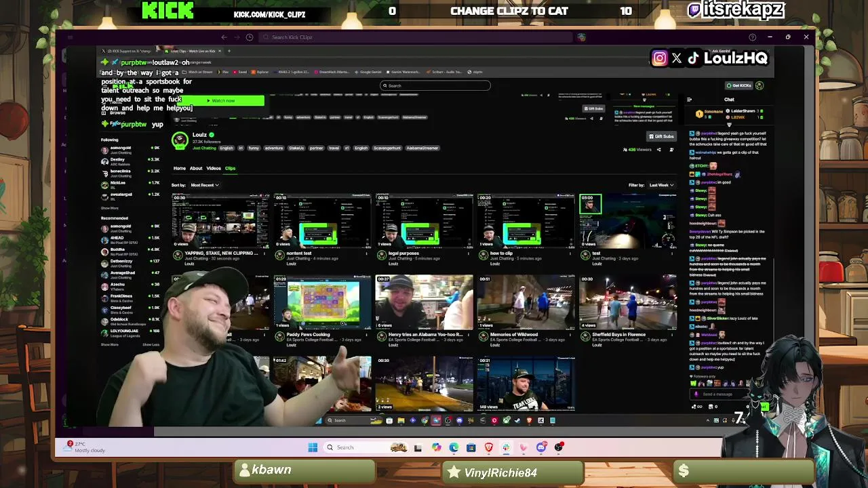The image size is (868, 488).
Task: Expand the Filter by Last Week dropdown
Action: [661, 185]
